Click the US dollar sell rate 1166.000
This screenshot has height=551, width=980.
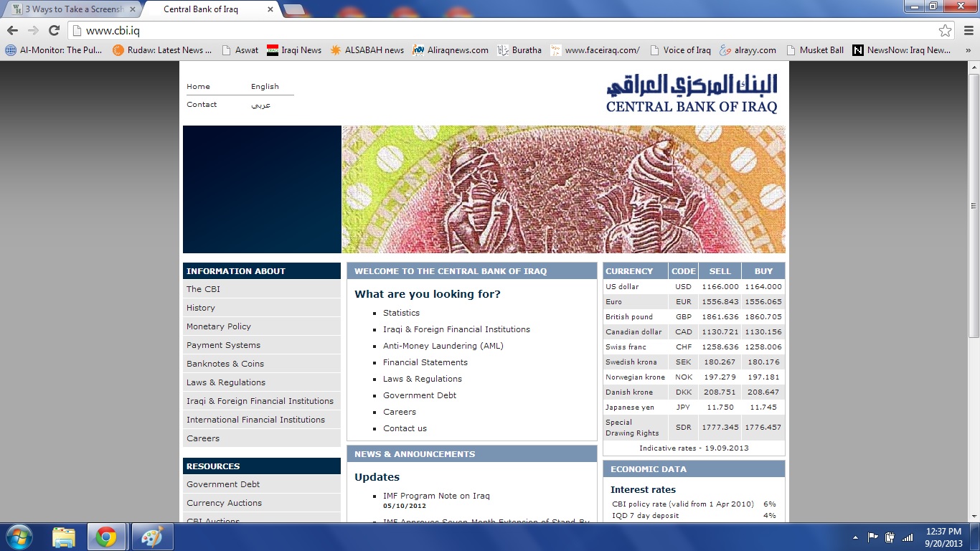coord(720,287)
